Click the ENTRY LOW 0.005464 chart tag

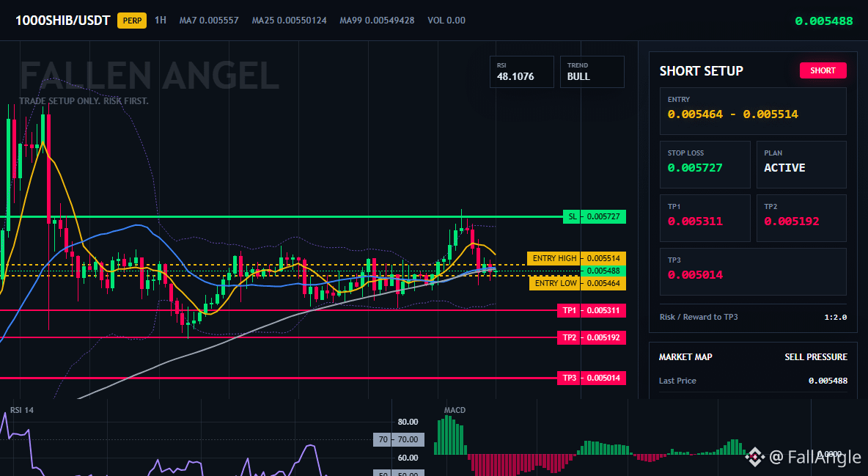tap(578, 283)
